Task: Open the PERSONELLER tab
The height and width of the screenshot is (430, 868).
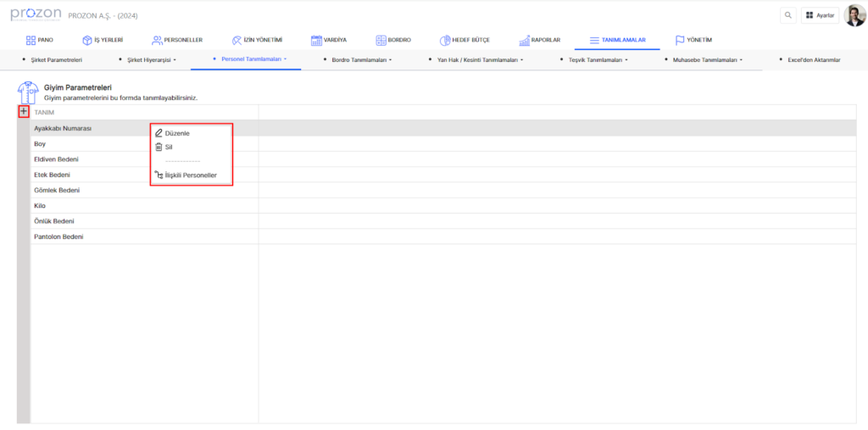Action: tap(177, 40)
